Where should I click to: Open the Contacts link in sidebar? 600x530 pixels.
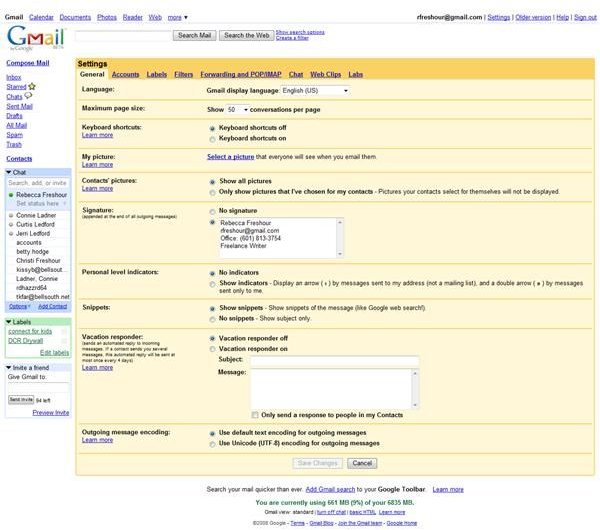tap(19, 158)
